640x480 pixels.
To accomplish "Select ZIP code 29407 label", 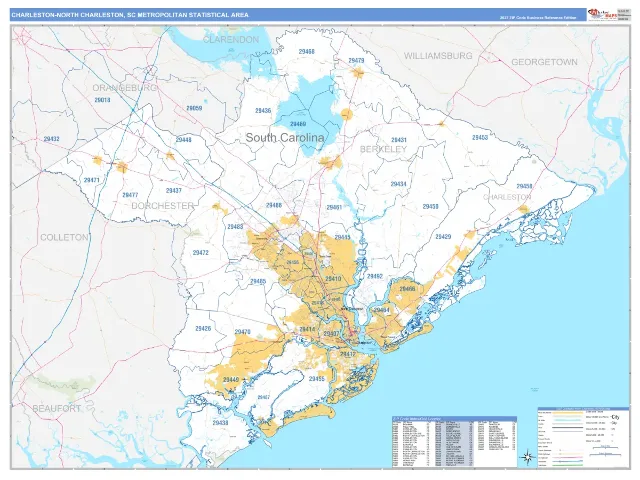I will pyautogui.click(x=331, y=333).
